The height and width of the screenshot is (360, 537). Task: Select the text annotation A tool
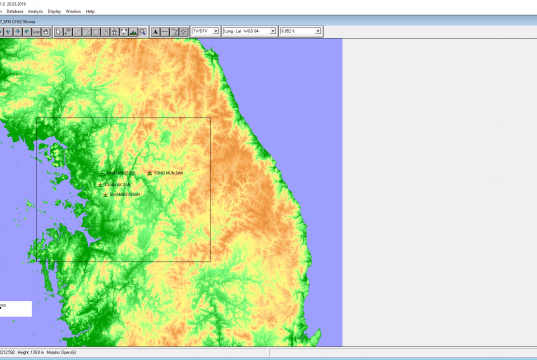(155, 32)
